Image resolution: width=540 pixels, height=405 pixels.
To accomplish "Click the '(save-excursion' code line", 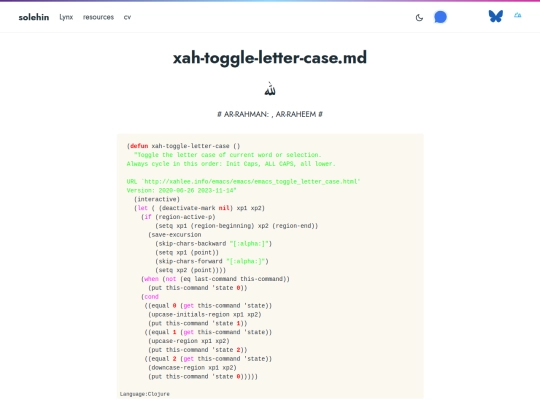I will pos(175,235).
